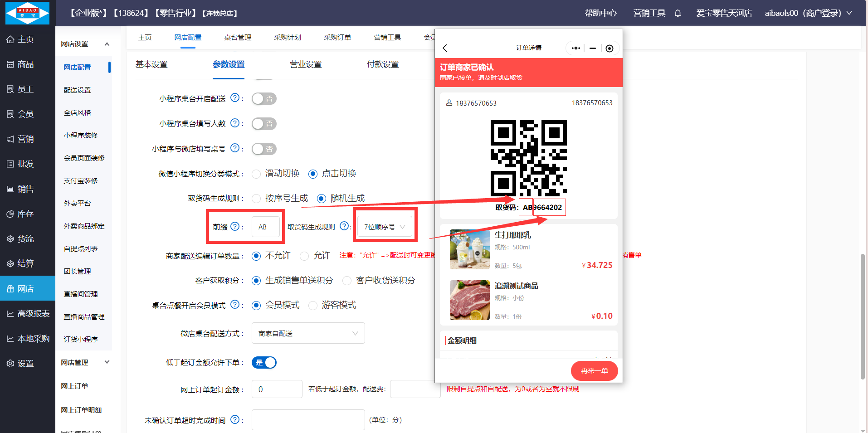Screen dimensions: 868x433
Task: Open the 网店 sidebar section
Action: [x=27, y=289]
